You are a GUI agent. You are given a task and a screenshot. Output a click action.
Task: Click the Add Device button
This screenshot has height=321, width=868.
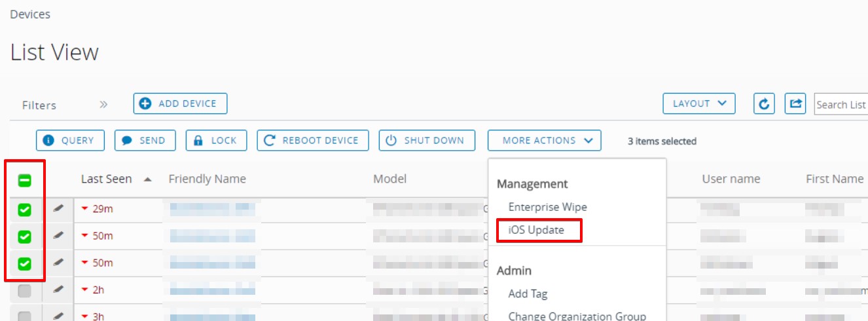[180, 104]
